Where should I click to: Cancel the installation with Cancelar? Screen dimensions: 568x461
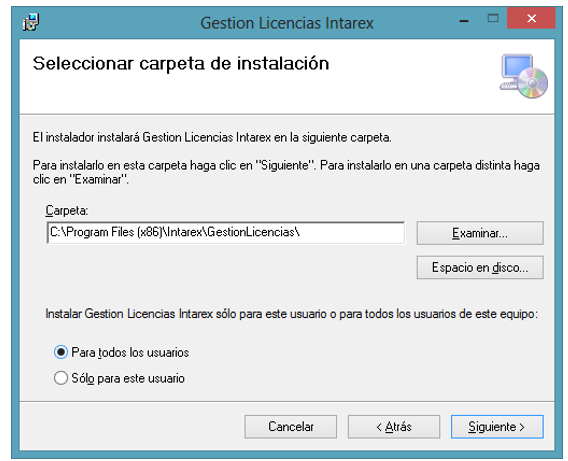click(x=291, y=427)
